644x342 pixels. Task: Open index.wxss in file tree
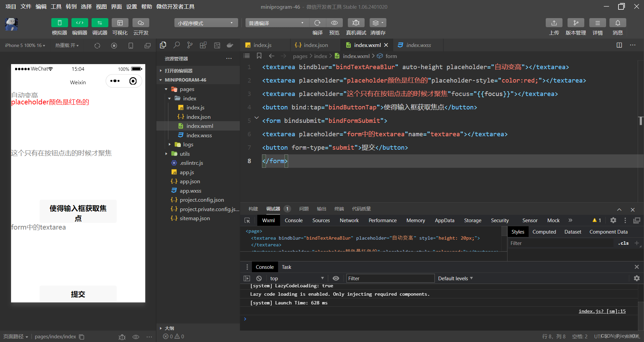point(199,135)
